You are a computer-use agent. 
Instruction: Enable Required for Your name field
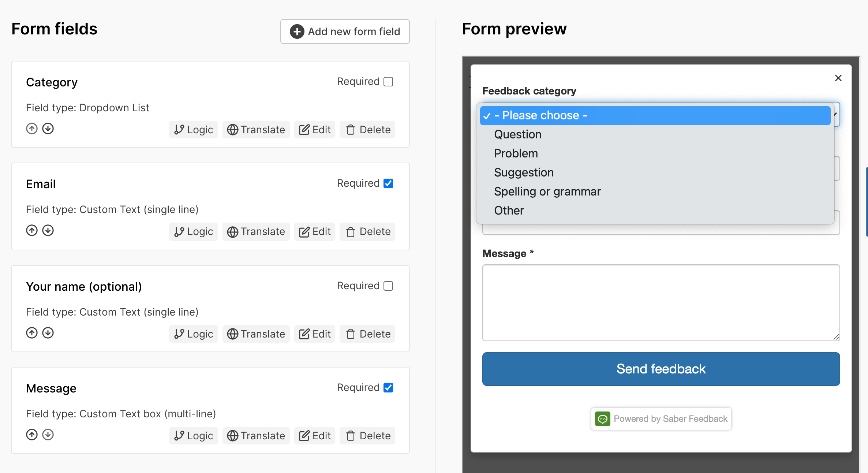click(388, 286)
